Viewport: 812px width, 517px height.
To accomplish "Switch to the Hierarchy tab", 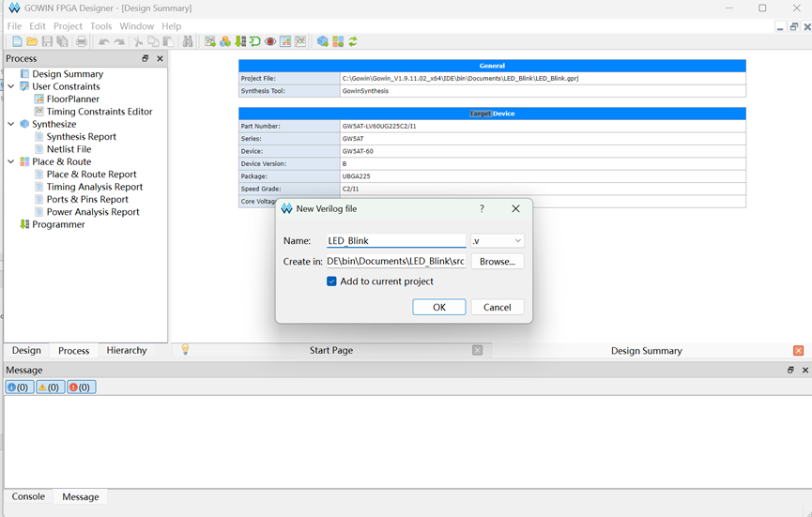I will [x=127, y=350].
